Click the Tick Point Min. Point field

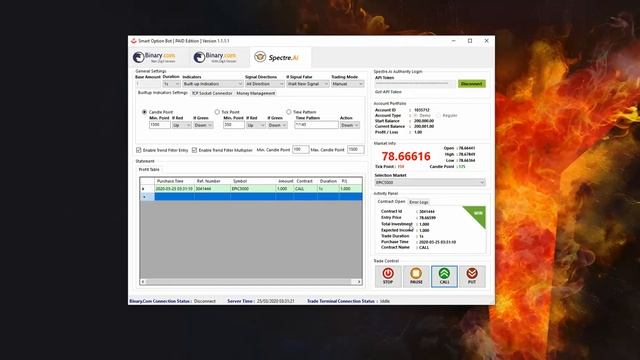[233, 125]
